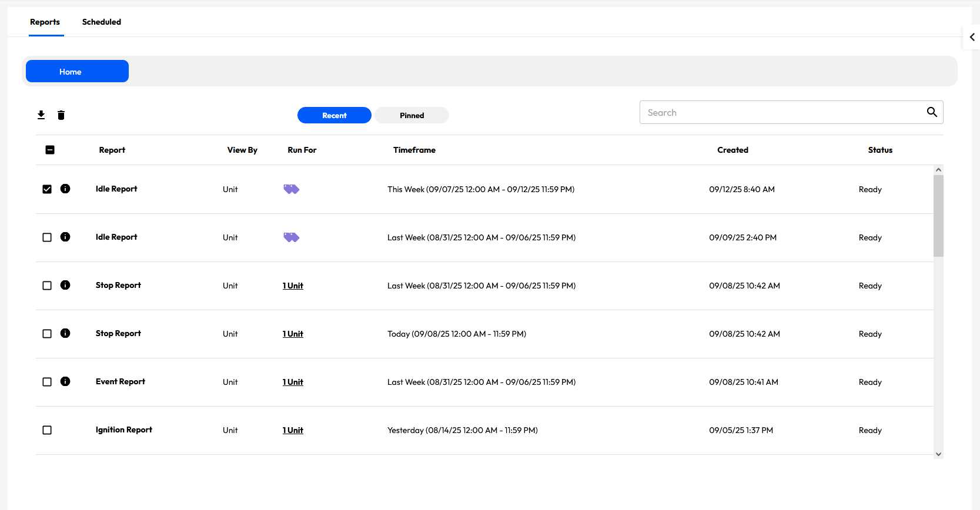Image resolution: width=980 pixels, height=510 pixels.
Task: Click the search magnifier icon
Action: coord(932,112)
